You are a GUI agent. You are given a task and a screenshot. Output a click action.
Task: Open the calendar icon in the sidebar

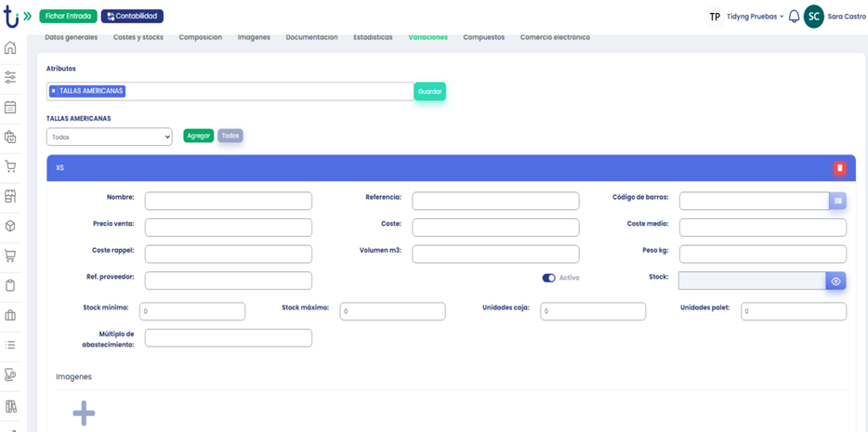click(10, 107)
